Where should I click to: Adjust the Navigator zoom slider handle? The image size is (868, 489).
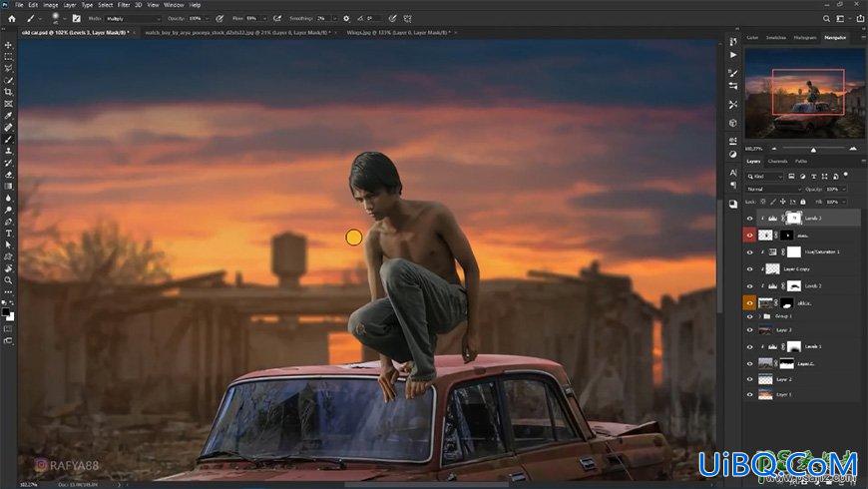[x=813, y=150]
